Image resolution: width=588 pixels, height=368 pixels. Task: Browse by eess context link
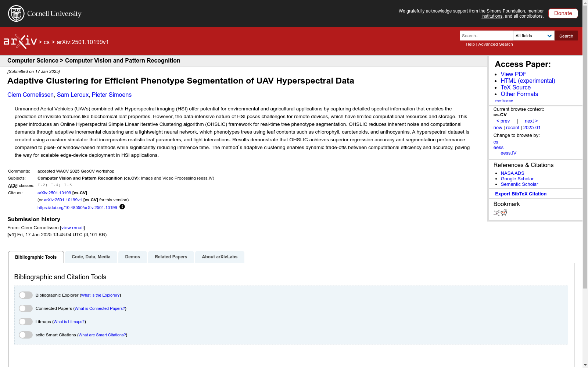coord(498,148)
